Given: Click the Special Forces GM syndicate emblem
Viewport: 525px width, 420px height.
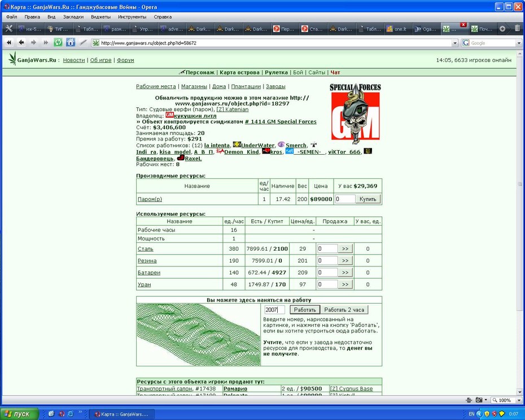Looking at the screenshot, I should [355, 113].
